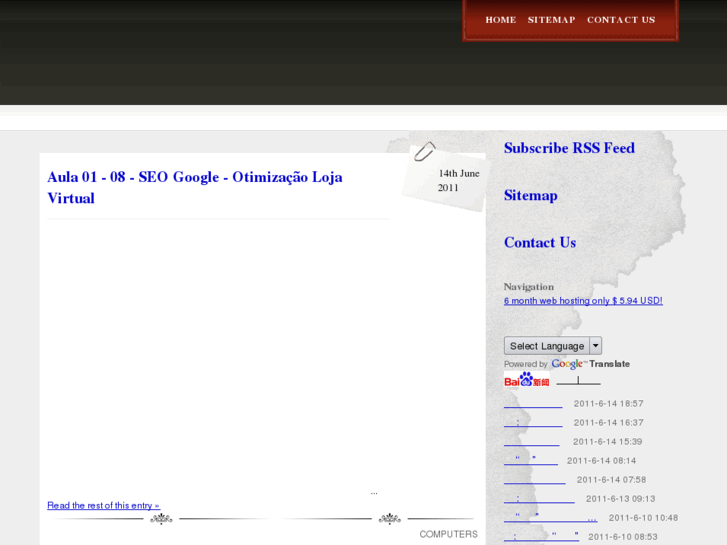Click the Powered by text
This screenshot has width=727, height=545.
tap(526, 364)
